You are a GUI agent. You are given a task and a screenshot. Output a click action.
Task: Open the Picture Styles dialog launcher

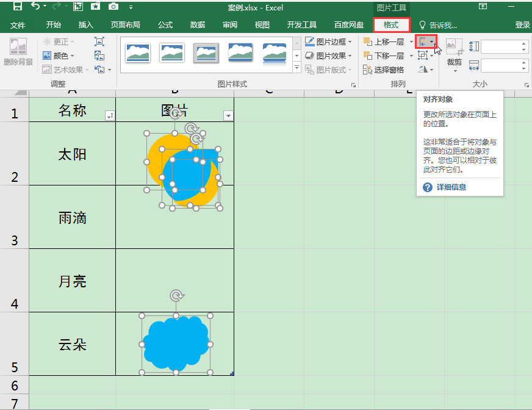(353, 85)
